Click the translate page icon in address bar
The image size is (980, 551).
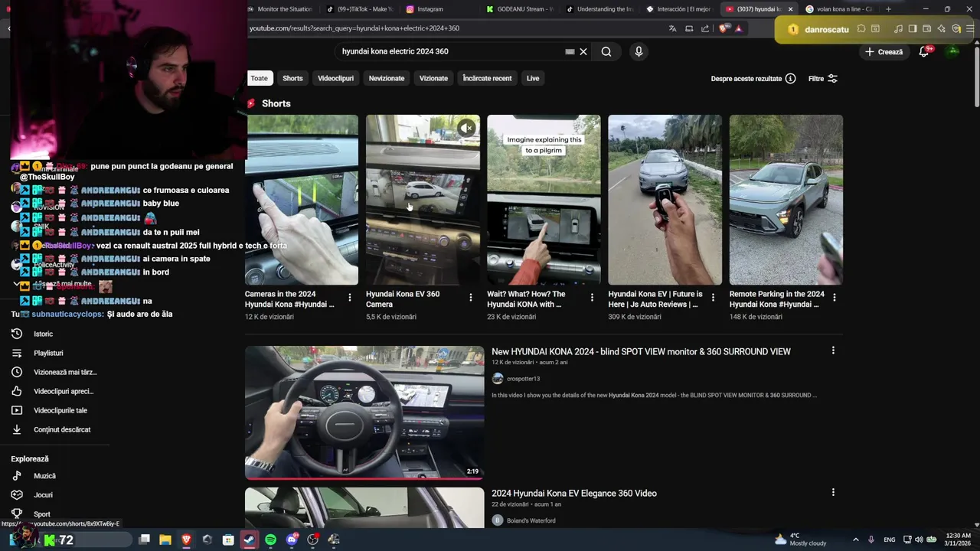672,28
